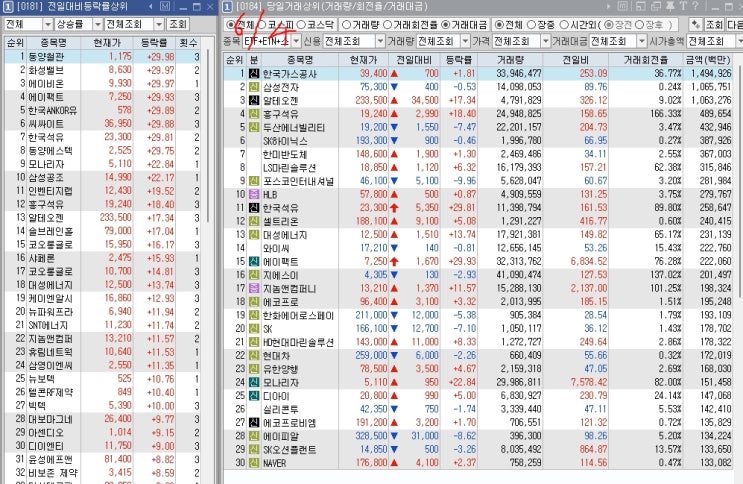Select the 장전 radio button
743x484 pixels.
tap(609, 24)
